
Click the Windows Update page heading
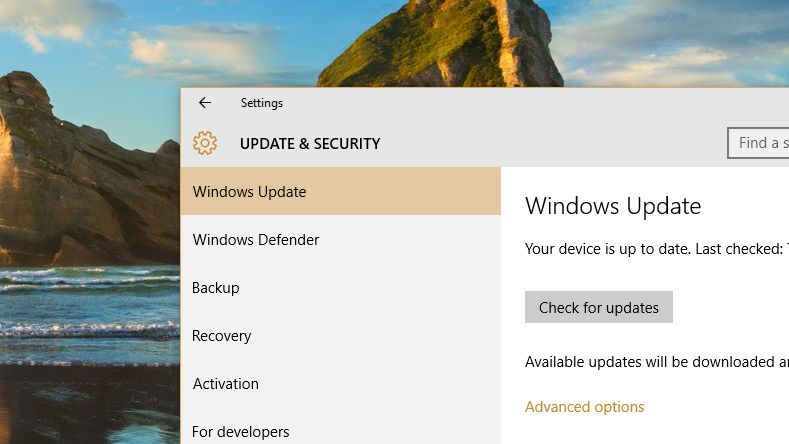click(613, 206)
